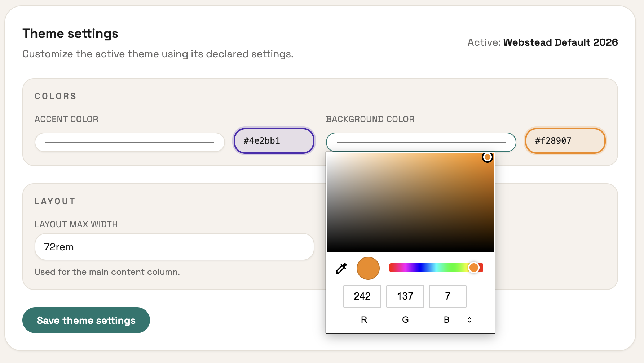
Task: Click the color format stepper chevrons beside B
Action: [469, 319]
